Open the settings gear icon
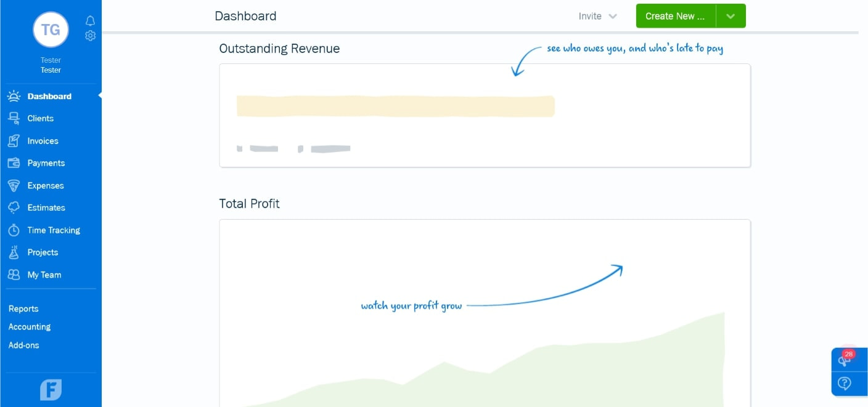The width and height of the screenshot is (868, 407). (90, 36)
